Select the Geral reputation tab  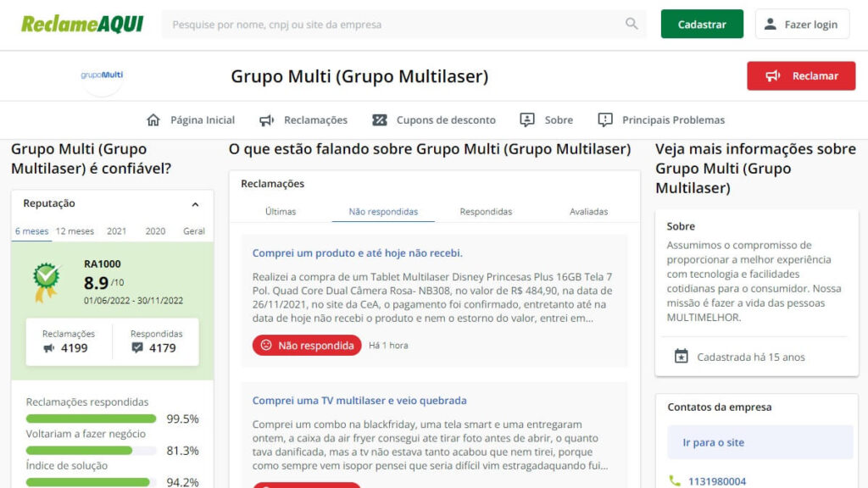pyautogui.click(x=194, y=231)
